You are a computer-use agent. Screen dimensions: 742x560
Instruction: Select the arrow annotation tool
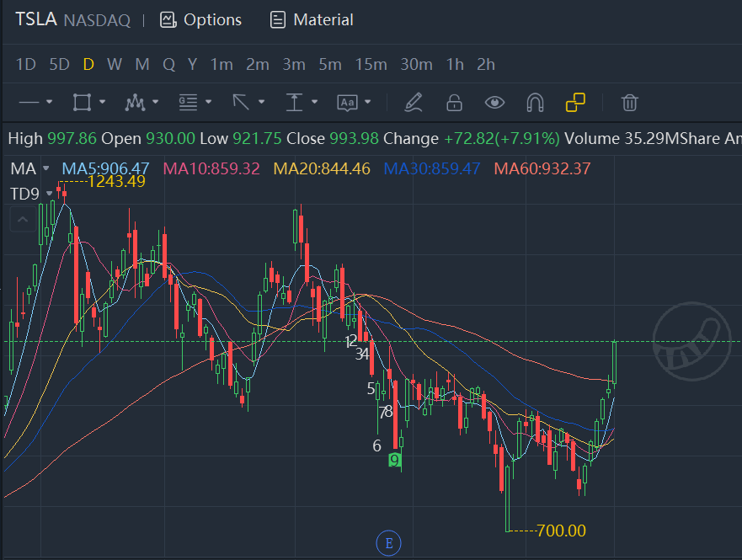[x=241, y=102]
